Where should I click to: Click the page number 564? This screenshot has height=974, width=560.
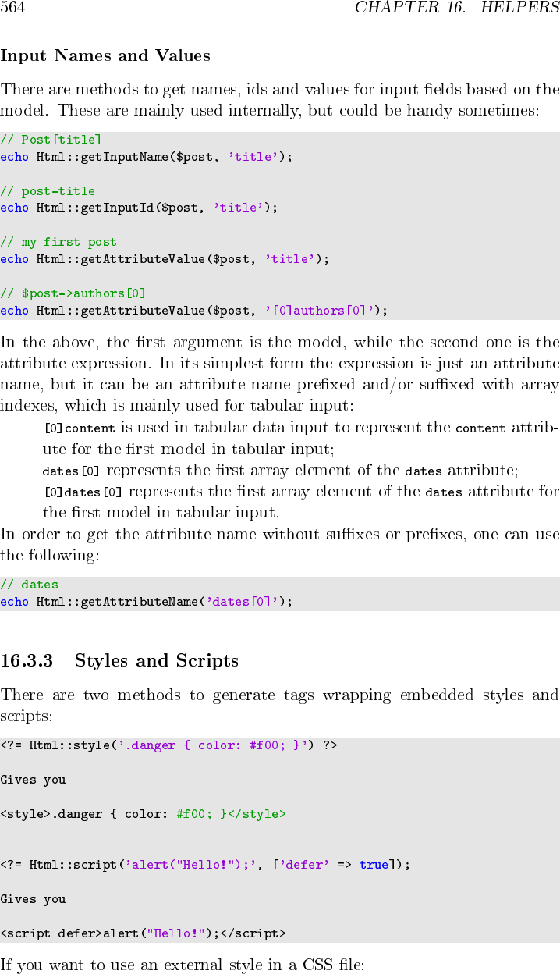(x=13, y=8)
